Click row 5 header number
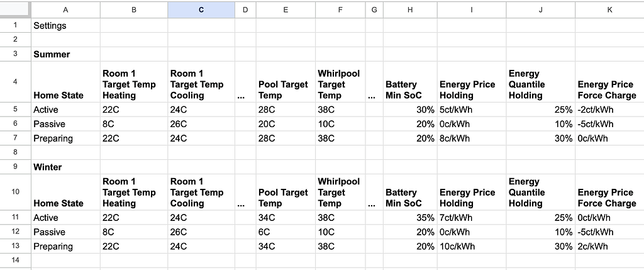The image size is (644, 270). pyautogui.click(x=15, y=110)
